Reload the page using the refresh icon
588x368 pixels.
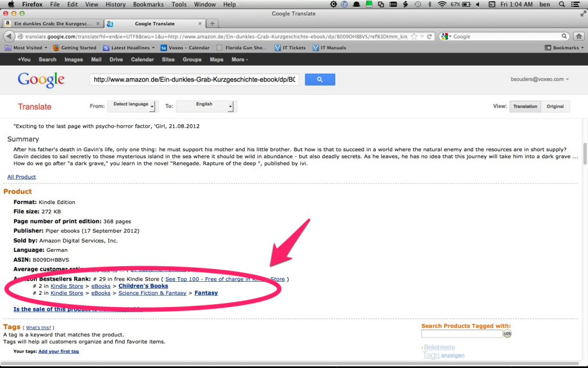pyautogui.click(x=430, y=36)
